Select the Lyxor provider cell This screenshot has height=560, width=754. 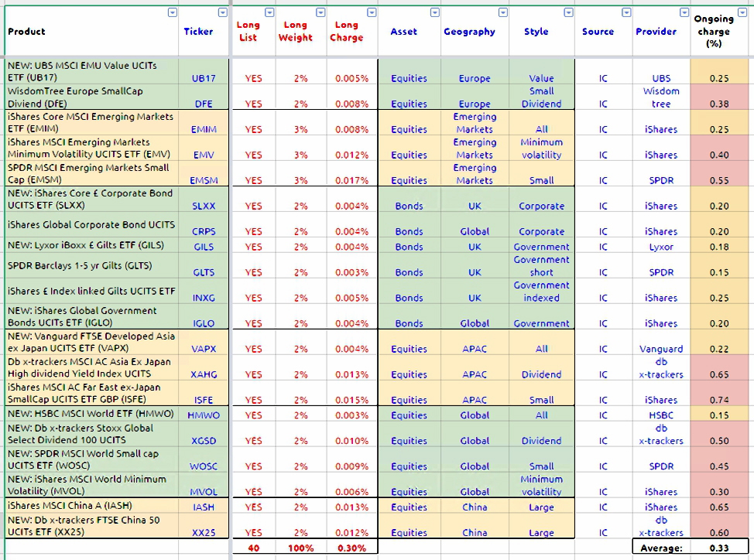661,245
